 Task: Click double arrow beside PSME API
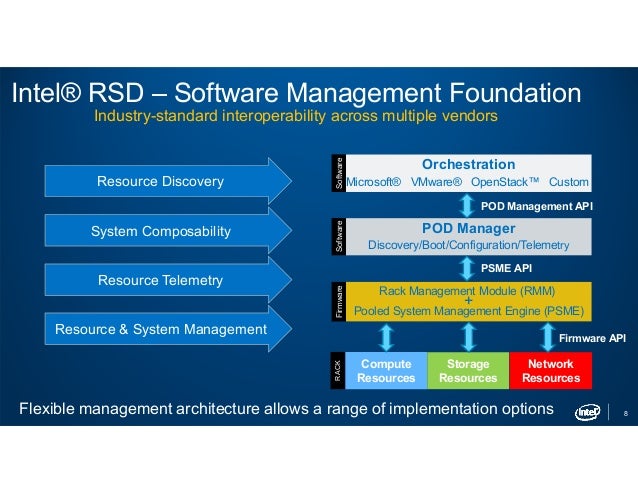pos(467,268)
